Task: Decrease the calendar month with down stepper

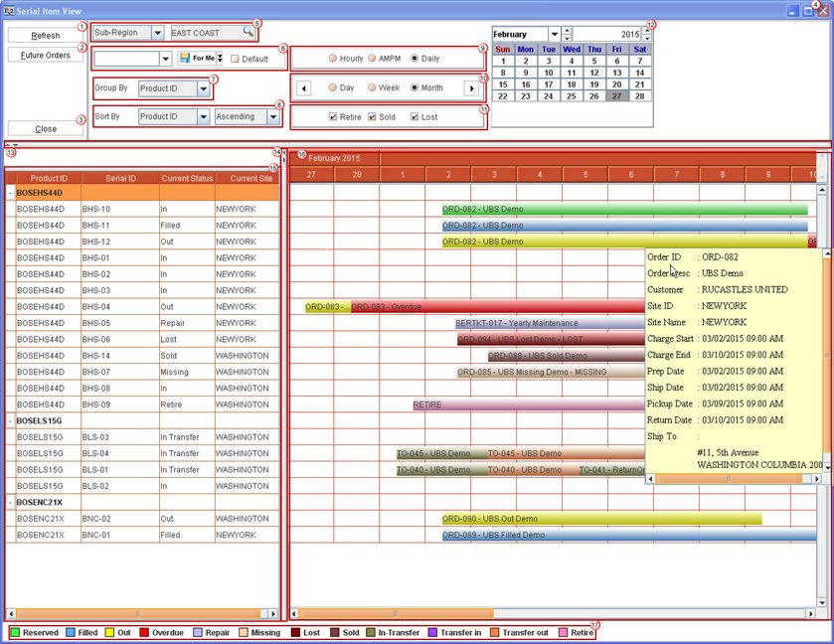Action: click(x=567, y=38)
